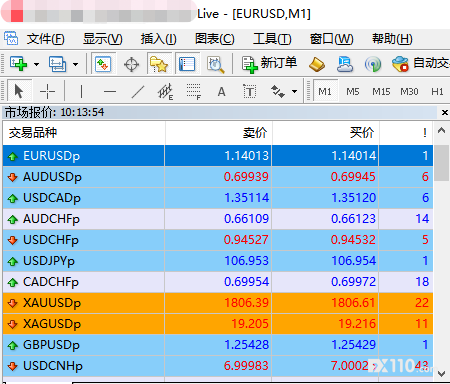Select the equidistant channel tool
Image resolution: width=450 pixels, height=384 pixels.
(165, 91)
